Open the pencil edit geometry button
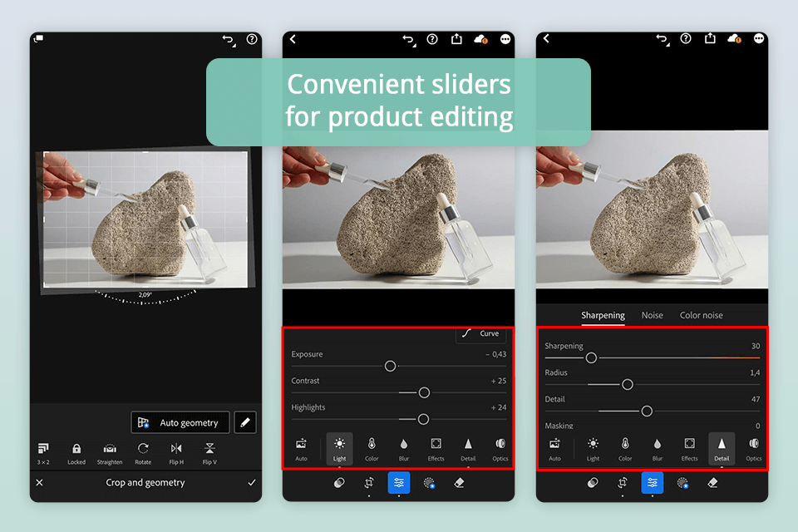The height and width of the screenshot is (532, 798). point(245,422)
